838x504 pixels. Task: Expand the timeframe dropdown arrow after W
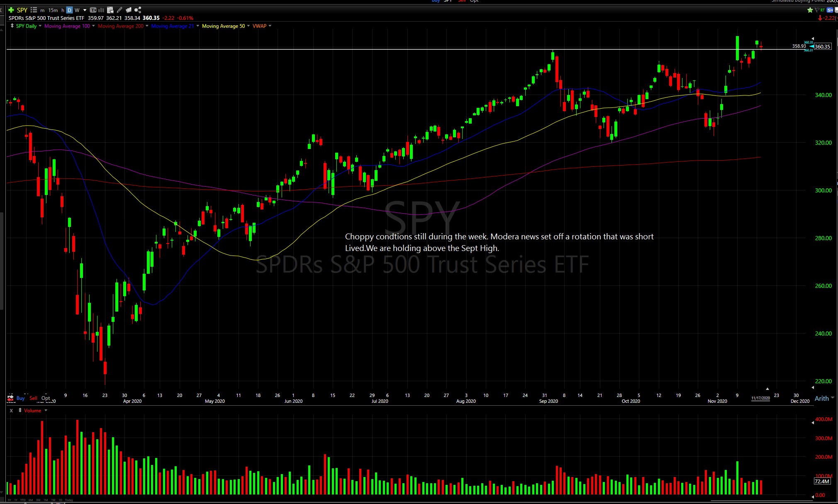(85, 10)
